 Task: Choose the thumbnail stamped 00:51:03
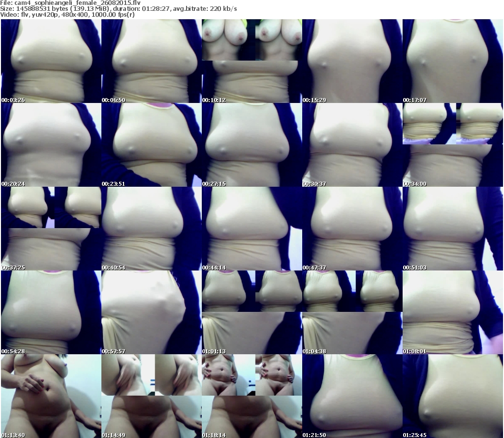(453, 229)
